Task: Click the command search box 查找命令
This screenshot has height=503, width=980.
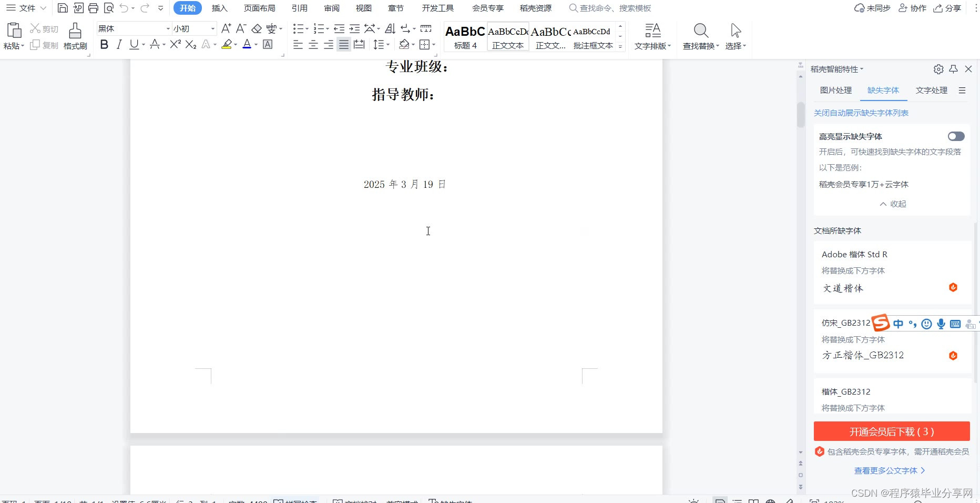Action: [610, 8]
